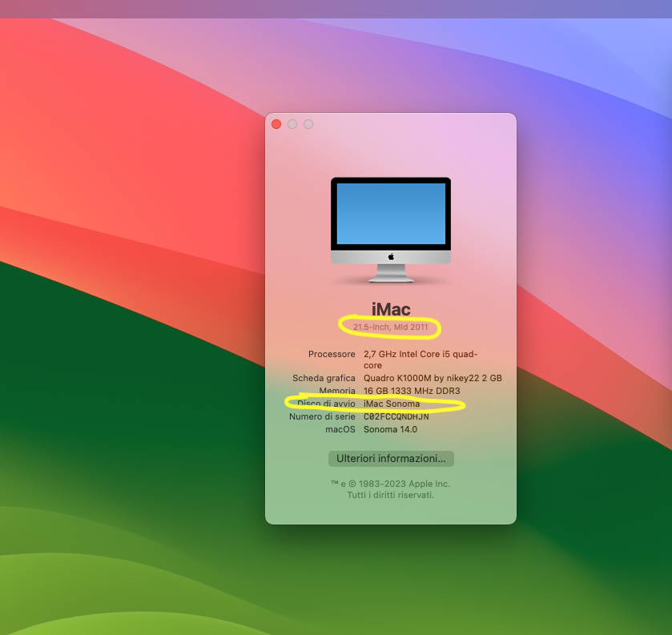Viewport: 672px width, 635px height.
Task: Click the Processore label
Action: coord(332,355)
